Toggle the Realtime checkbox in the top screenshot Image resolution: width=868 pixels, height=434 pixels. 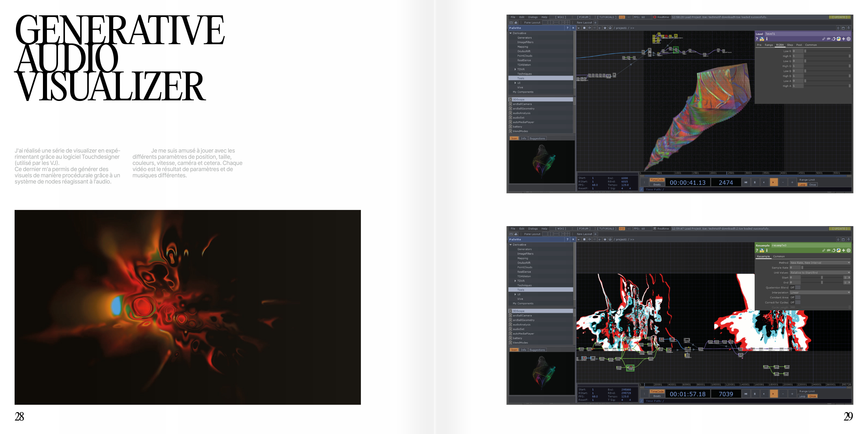(655, 17)
